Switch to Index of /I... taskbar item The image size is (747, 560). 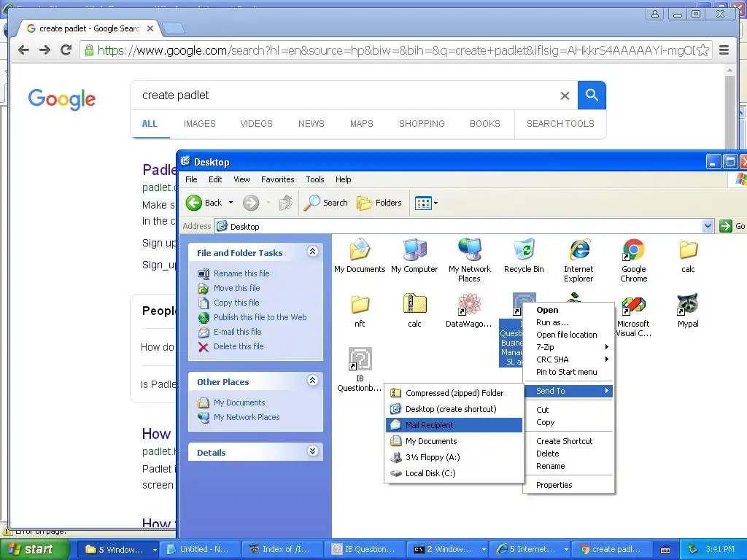tap(281, 549)
